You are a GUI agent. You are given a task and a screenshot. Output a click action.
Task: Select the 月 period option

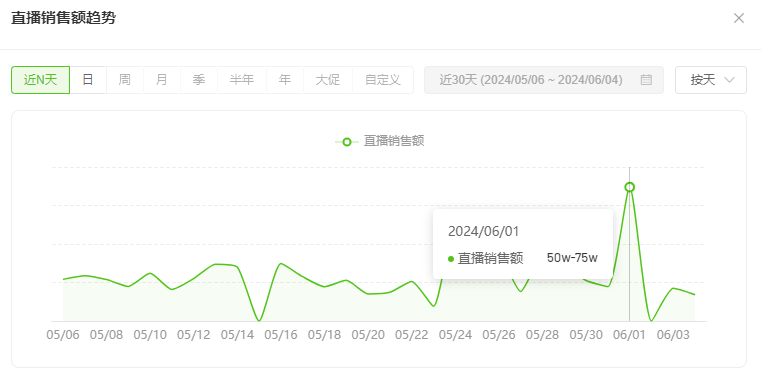click(x=162, y=80)
